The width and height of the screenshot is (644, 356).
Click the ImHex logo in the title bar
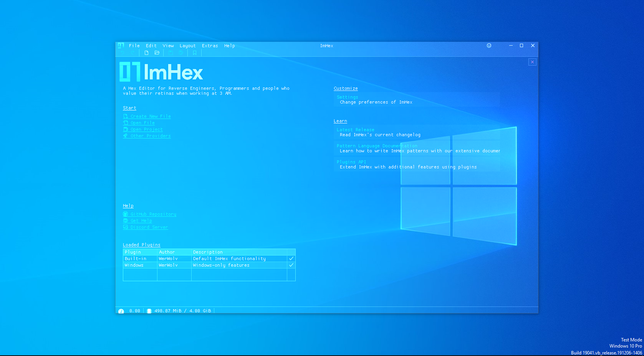121,46
